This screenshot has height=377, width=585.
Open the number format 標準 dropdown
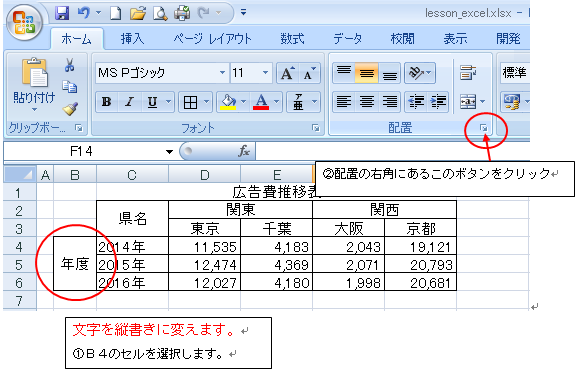515,72
